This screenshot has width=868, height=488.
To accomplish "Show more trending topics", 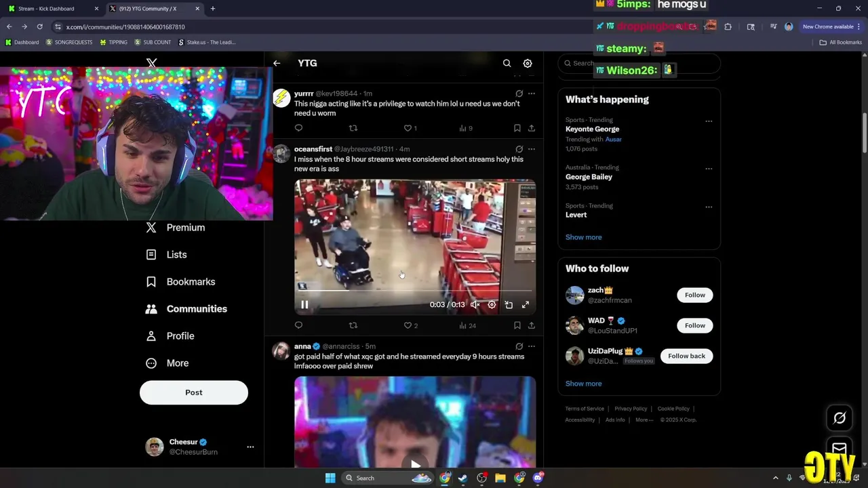I will [583, 237].
